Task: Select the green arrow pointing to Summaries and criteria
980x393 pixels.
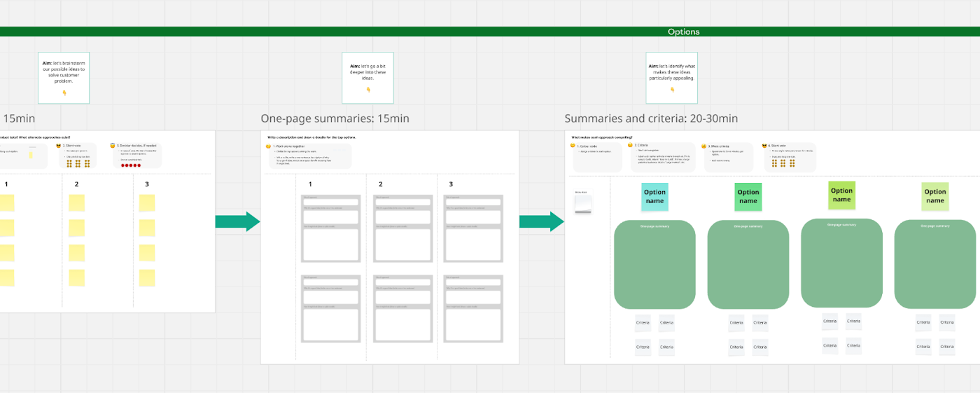Action: coord(541,222)
